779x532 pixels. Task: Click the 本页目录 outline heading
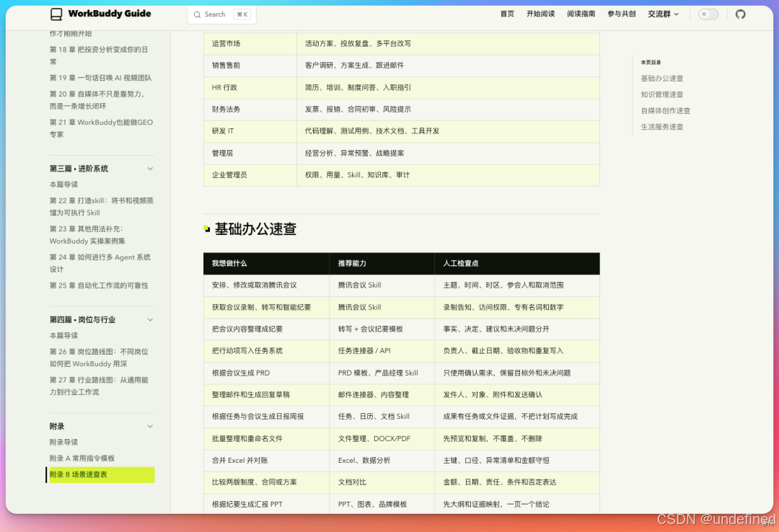[x=651, y=63]
